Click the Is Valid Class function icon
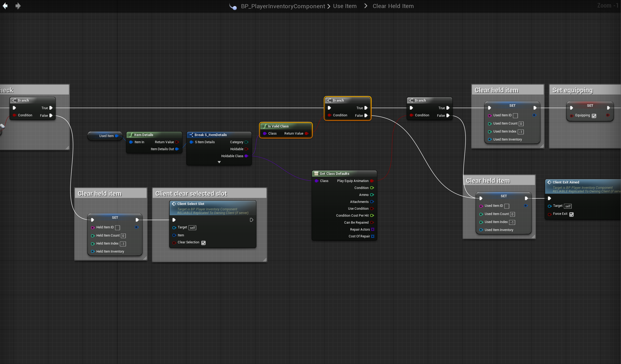Image resolution: width=621 pixels, height=364 pixels. coord(265,126)
